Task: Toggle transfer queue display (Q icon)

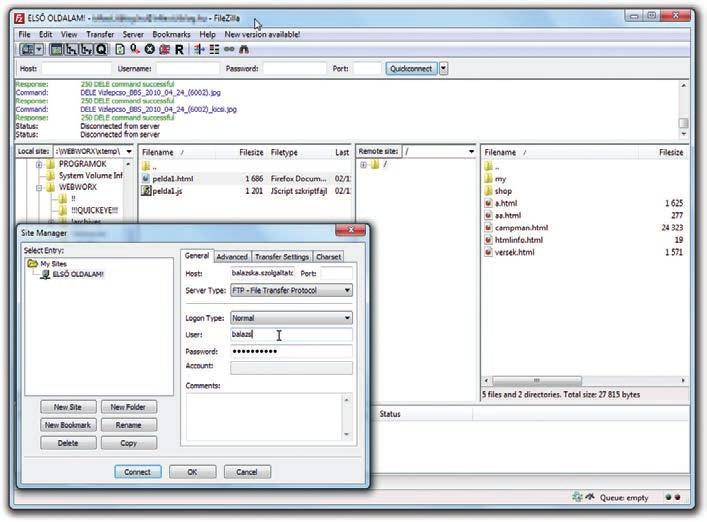Action: tap(101, 50)
